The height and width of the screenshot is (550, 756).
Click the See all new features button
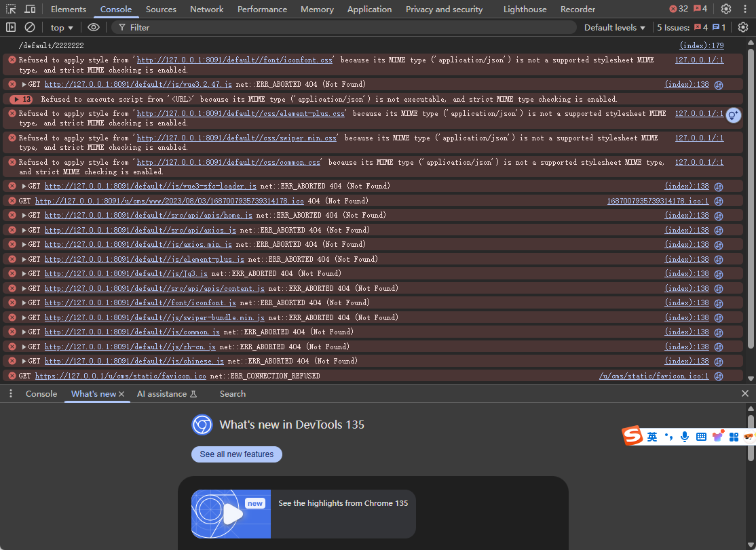[x=237, y=454]
